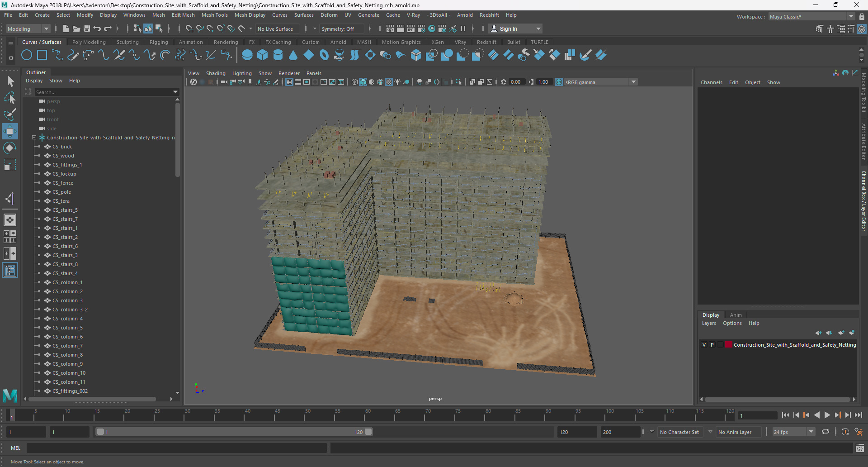Activate the Select tool in toolbox
The height and width of the screenshot is (467, 868).
coord(10,81)
